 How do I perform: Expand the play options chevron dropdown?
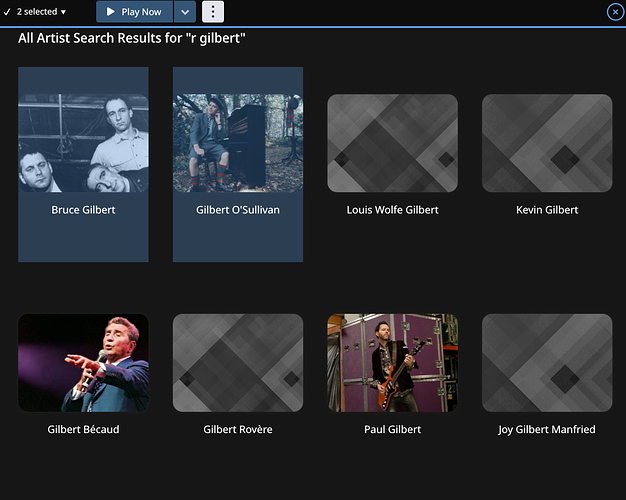tap(185, 12)
